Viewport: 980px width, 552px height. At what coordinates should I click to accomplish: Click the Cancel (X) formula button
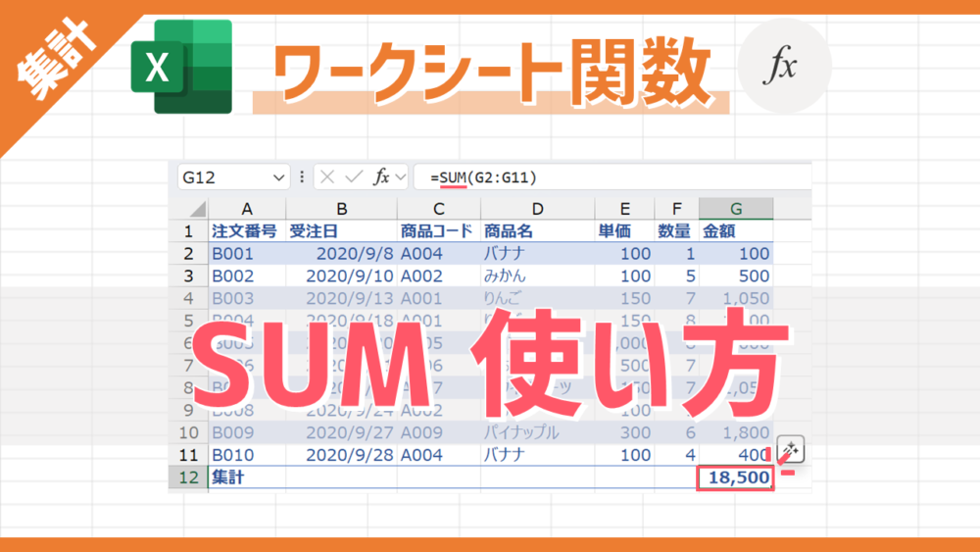coord(327,177)
